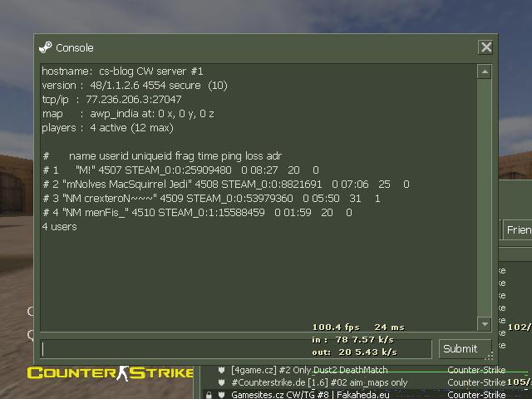Click the console scrollbar up arrow
This screenshot has height=399, width=532.
(485, 71)
